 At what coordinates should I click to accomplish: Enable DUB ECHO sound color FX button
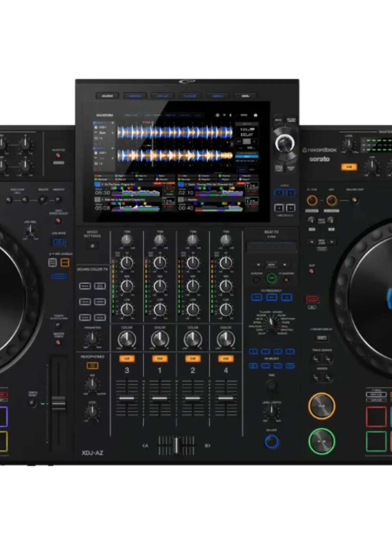(100, 286)
